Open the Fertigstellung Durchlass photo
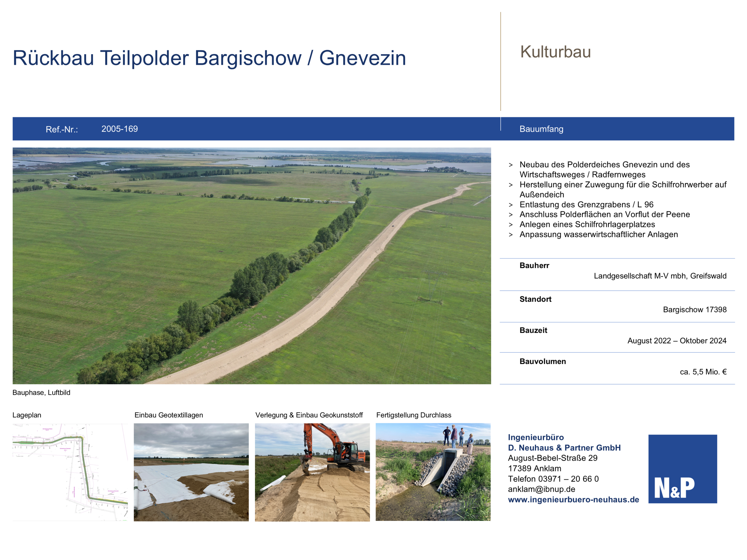The width and height of the screenshot is (747, 560). [433, 472]
